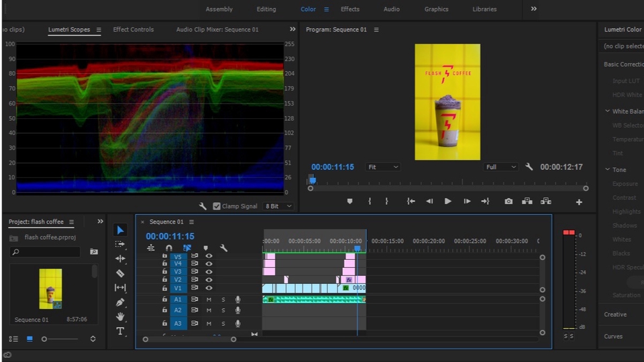Switch to Effects workspace
Screen dimensions: 644x362
tap(350, 9)
